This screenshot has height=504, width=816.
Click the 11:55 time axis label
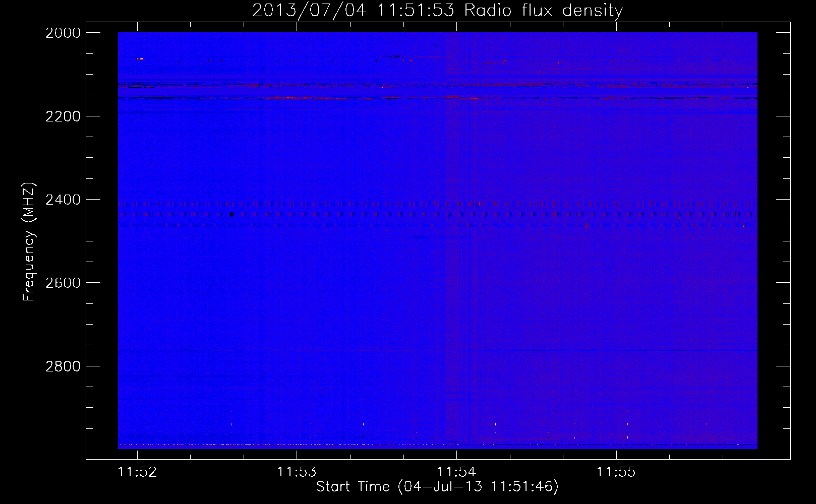616,472
